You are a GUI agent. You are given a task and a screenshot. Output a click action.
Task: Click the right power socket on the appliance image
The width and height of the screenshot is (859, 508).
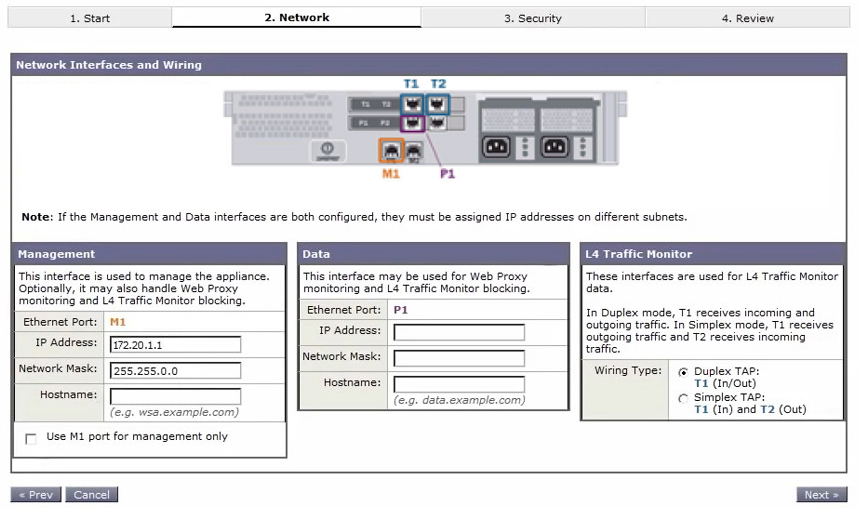click(x=555, y=147)
